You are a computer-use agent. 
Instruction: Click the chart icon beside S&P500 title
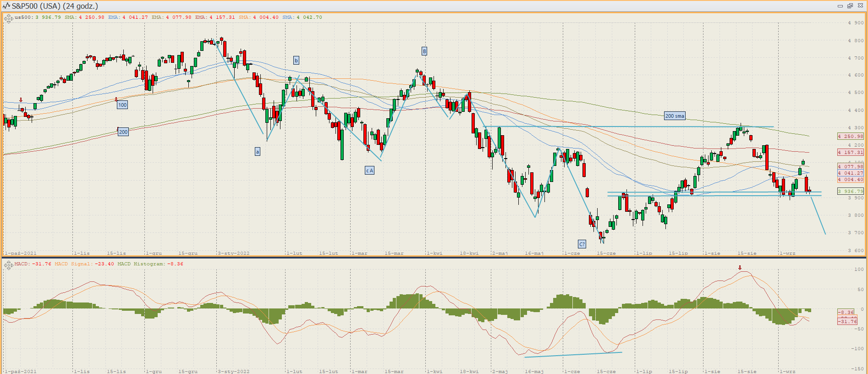(6, 6)
